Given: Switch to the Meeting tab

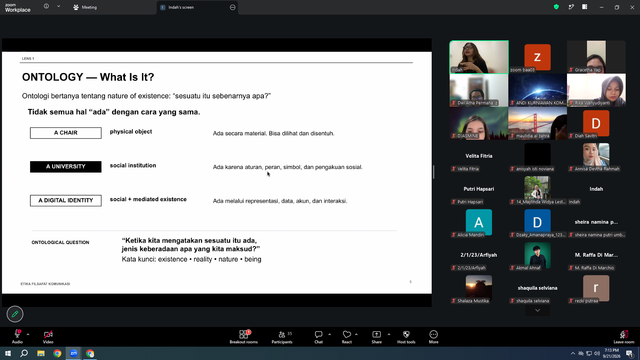Looking at the screenshot, I should click(x=85, y=7).
